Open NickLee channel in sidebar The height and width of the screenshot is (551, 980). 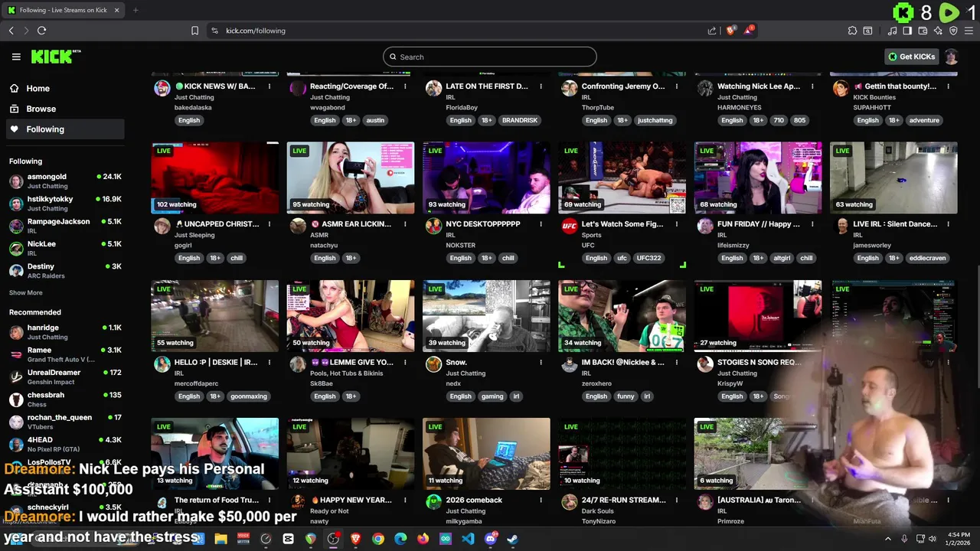point(65,248)
